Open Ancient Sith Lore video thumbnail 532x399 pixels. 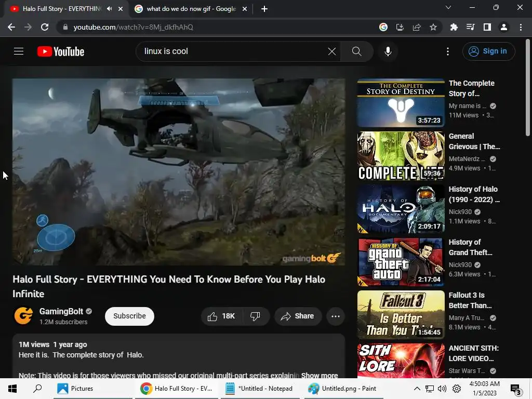(x=401, y=361)
